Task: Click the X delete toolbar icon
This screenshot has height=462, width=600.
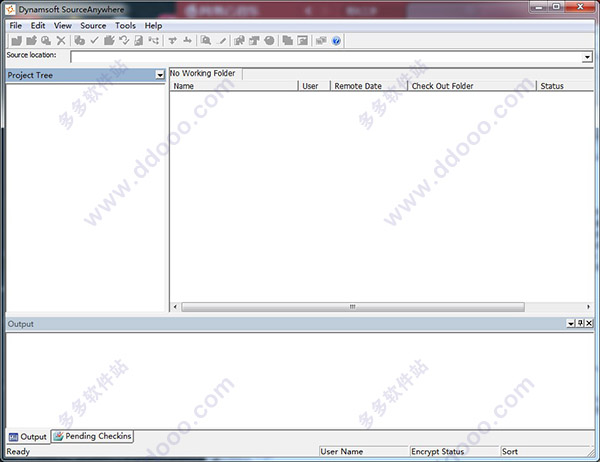Action: (x=61, y=41)
